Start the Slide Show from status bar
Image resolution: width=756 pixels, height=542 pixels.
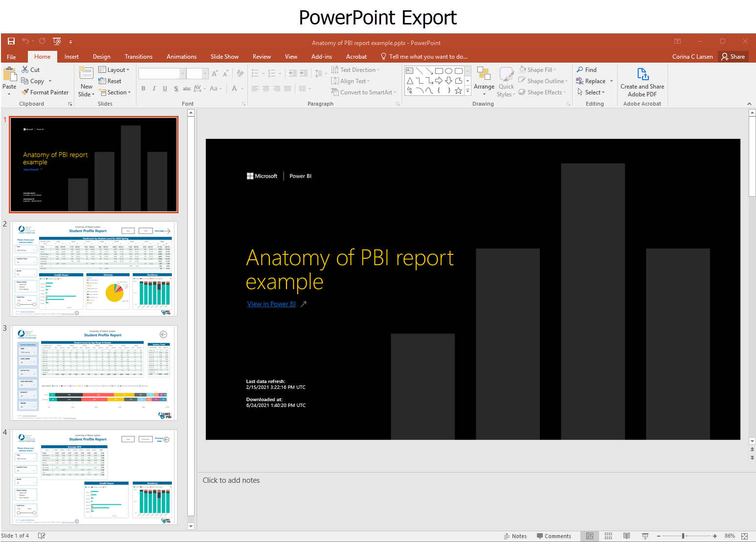point(645,536)
